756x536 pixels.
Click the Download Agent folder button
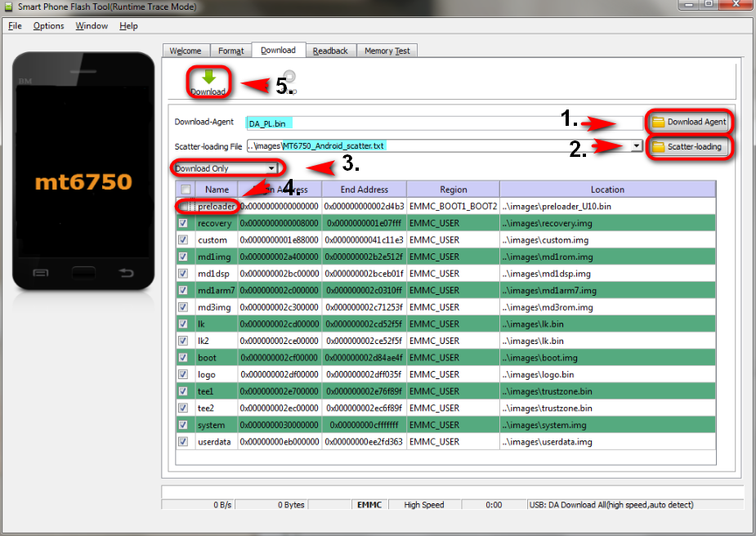coord(688,122)
